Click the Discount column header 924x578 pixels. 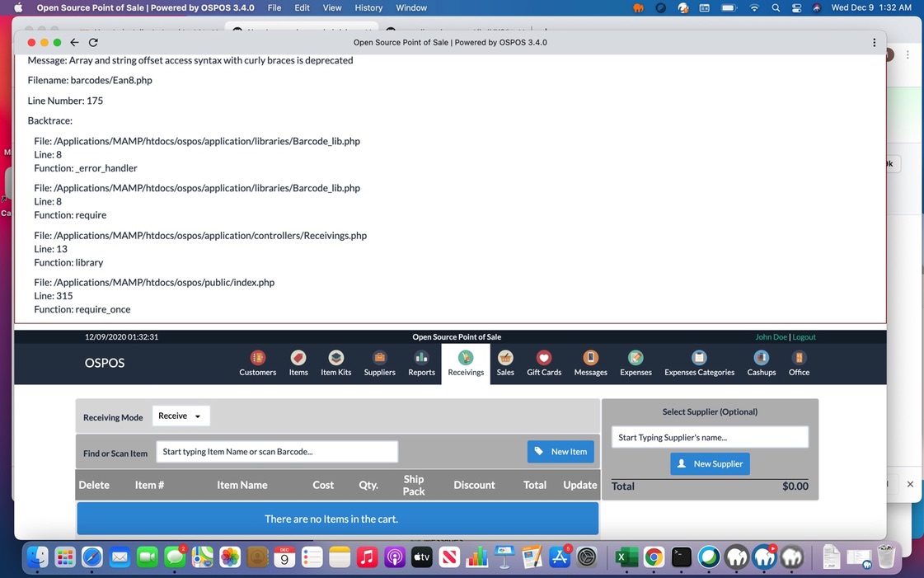[x=474, y=485]
